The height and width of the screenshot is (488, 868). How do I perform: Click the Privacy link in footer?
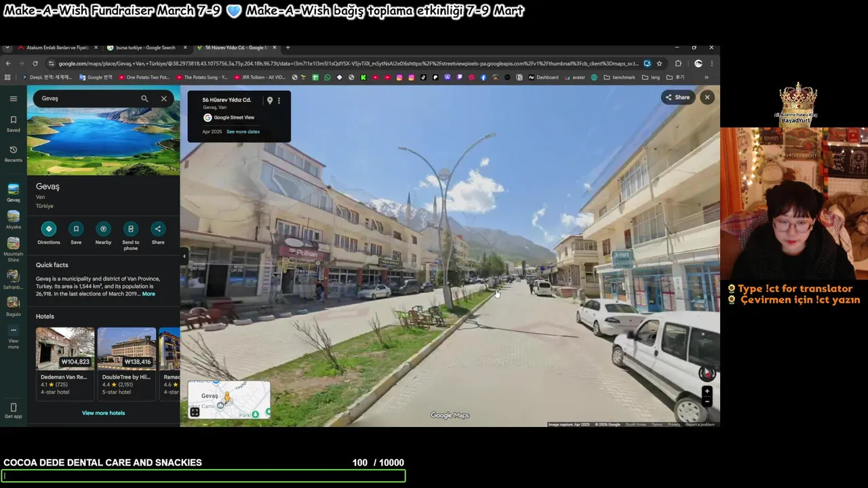coord(673,424)
